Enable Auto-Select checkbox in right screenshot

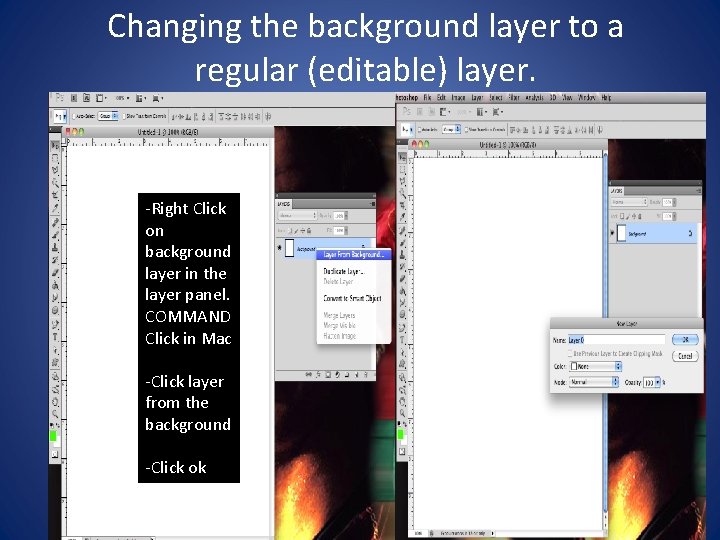click(x=418, y=130)
